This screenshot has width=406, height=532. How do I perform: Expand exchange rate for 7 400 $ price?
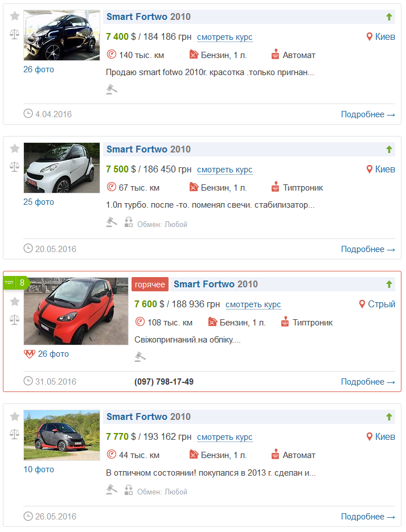(x=224, y=37)
